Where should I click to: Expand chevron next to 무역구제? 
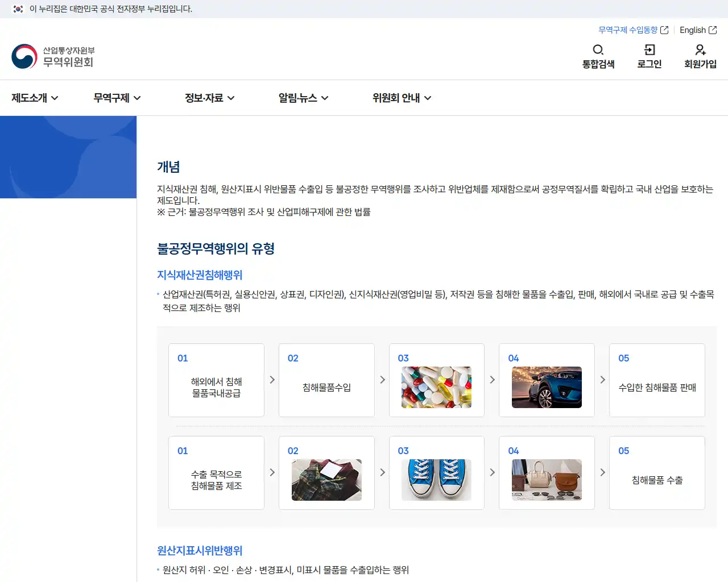[x=137, y=98]
